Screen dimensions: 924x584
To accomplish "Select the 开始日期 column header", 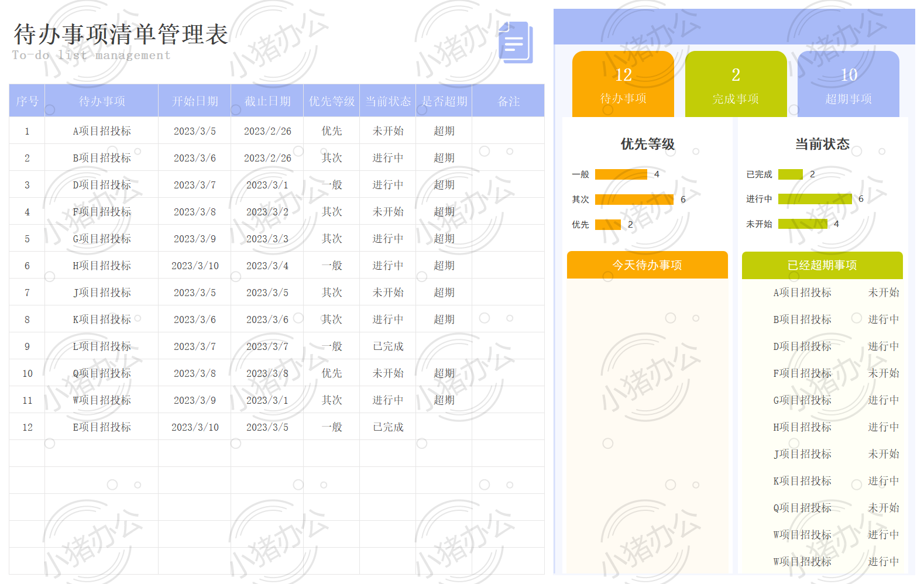I will tap(195, 101).
